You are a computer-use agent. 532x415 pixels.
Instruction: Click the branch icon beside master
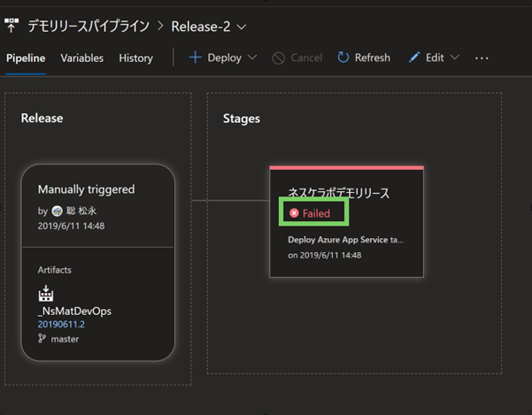(42, 338)
